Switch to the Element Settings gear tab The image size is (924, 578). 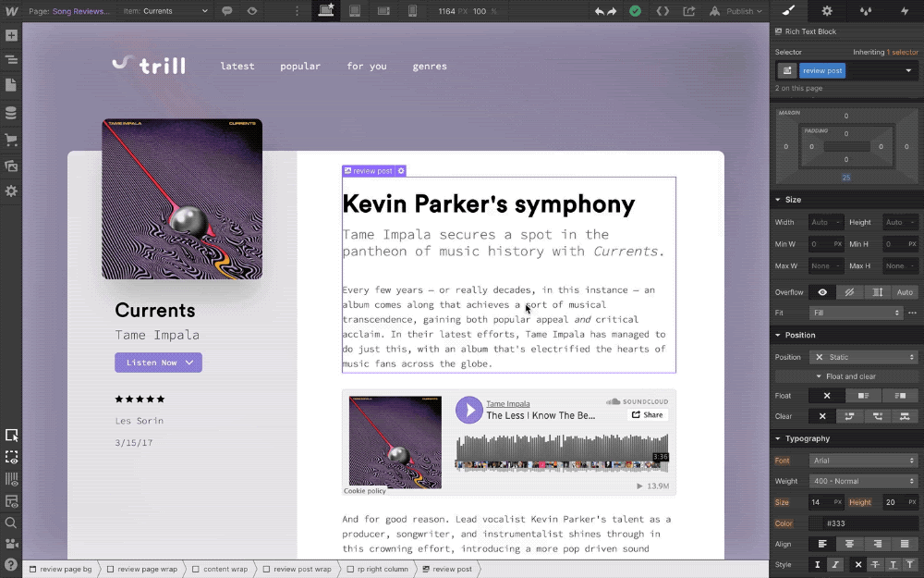(827, 10)
